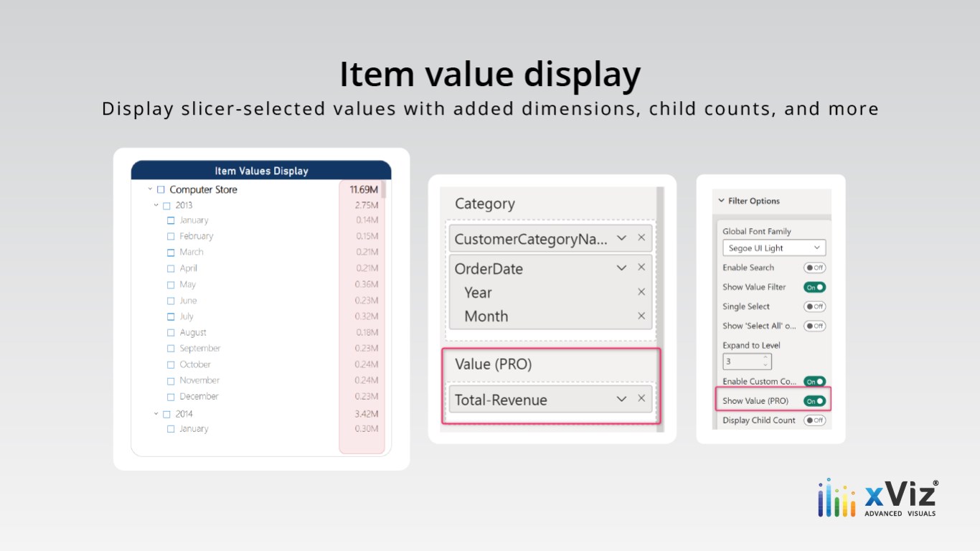Check the 2014 year checkbox

[x=166, y=414]
